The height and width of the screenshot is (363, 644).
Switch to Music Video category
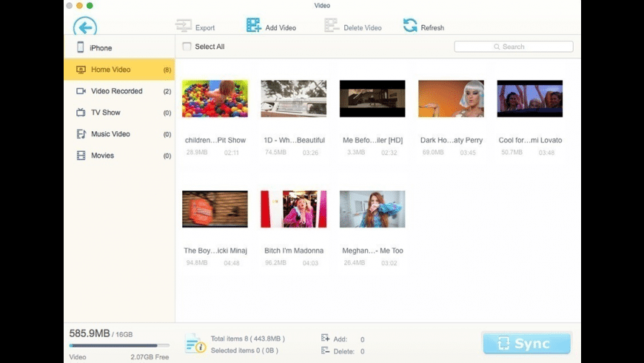click(x=119, y=133)
